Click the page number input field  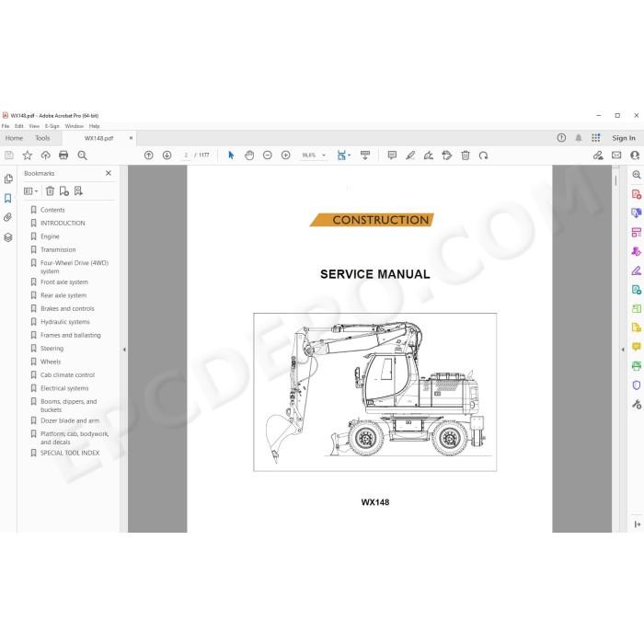186,155
